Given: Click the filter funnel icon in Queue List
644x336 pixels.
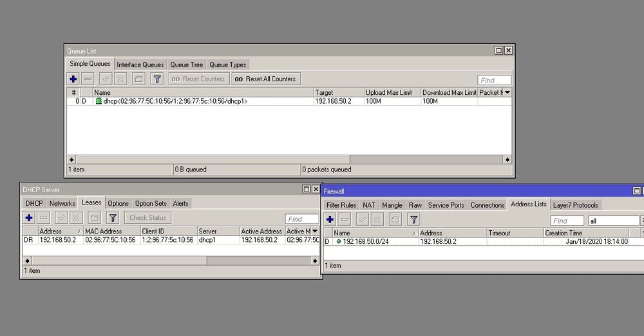Looking at the screenshot, I should tap(156, 79).
